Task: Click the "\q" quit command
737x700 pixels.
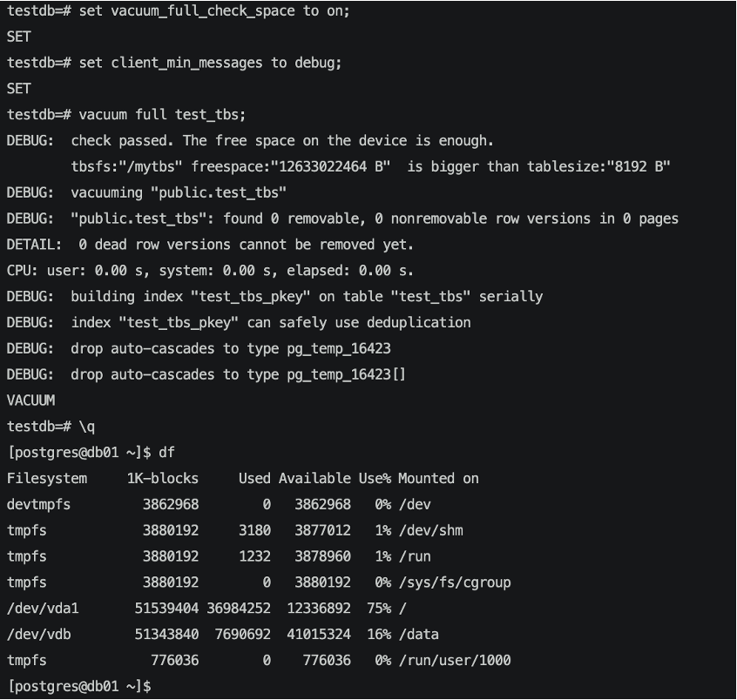Action: click(86, 427)
